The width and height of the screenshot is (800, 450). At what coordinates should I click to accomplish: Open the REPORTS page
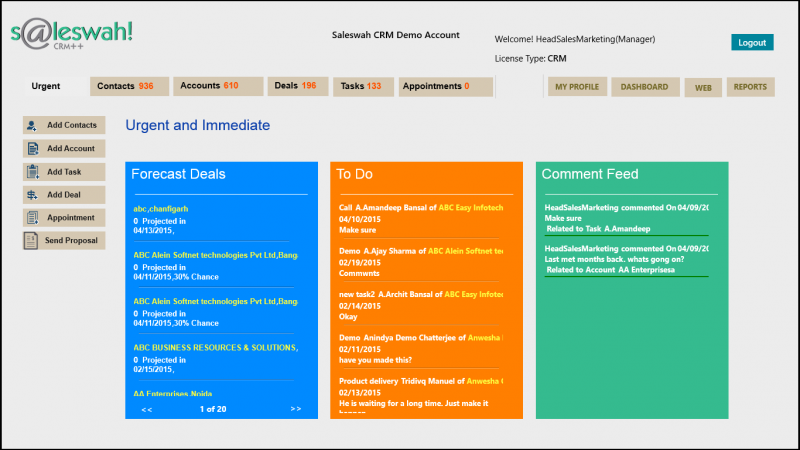coord(751,87)
